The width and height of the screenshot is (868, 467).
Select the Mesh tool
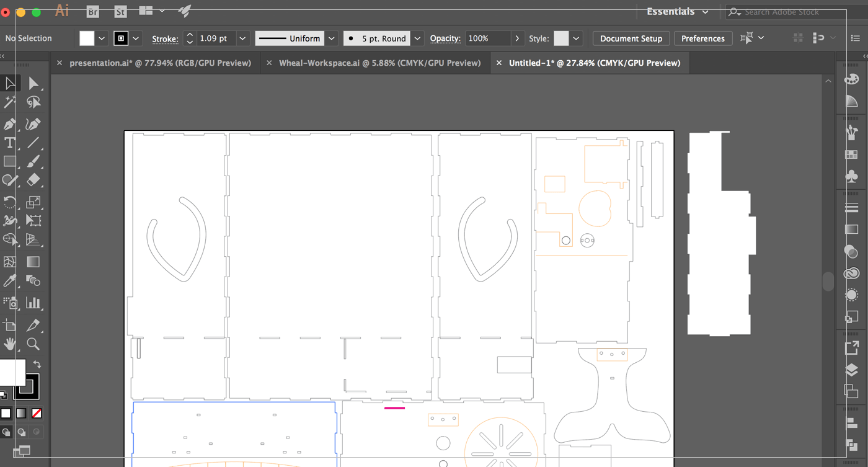(10, 262)
